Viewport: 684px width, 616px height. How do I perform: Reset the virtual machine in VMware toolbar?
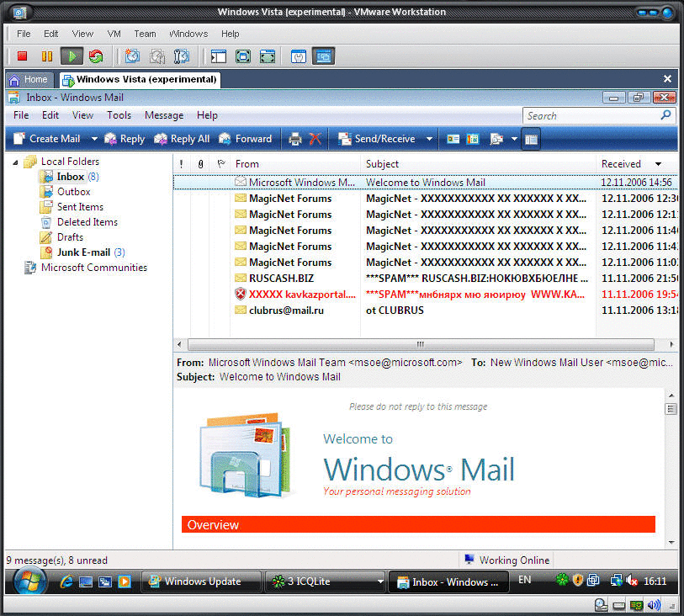pyautogui.click(x=96, y=56)
